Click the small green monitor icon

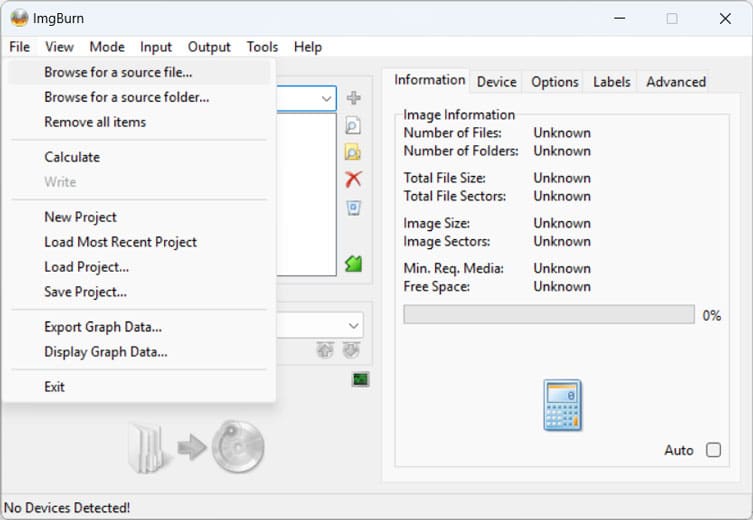360,379
